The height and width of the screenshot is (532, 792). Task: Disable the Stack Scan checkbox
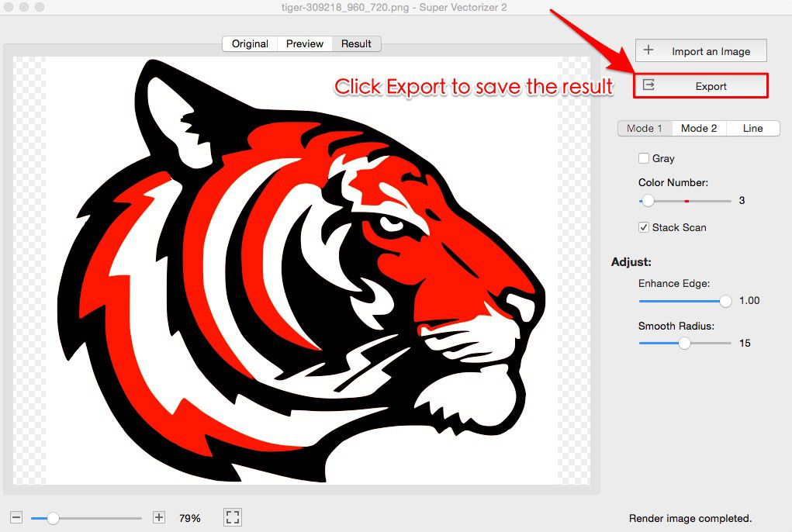click(644, 227)
